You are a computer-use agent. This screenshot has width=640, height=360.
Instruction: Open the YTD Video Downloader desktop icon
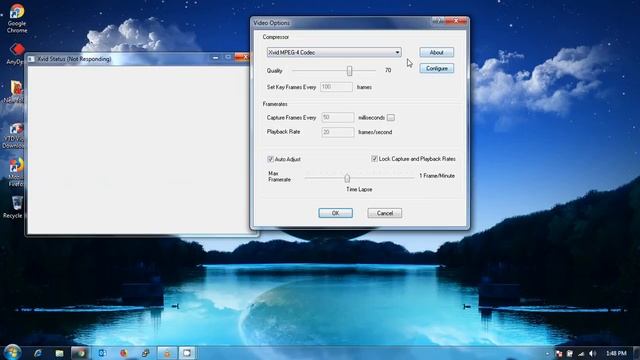(14, 136)
